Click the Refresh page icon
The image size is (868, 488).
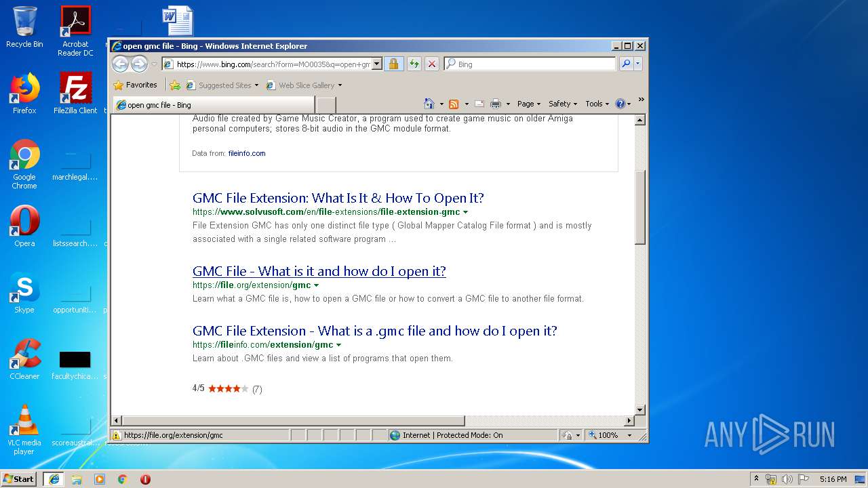point(413,64)
